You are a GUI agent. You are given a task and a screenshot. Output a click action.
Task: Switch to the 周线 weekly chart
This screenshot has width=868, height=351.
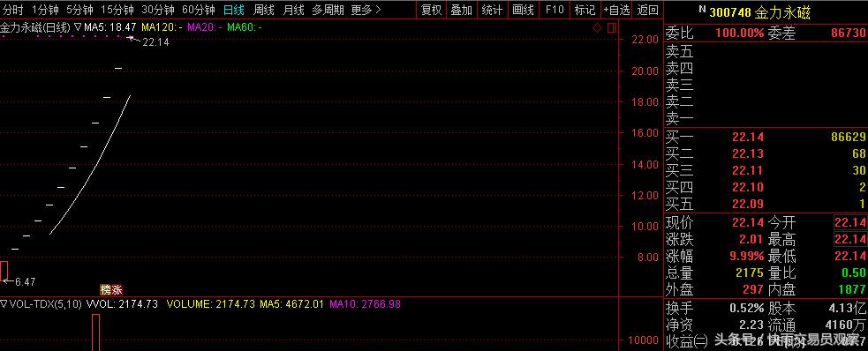(x=263, y=10)
